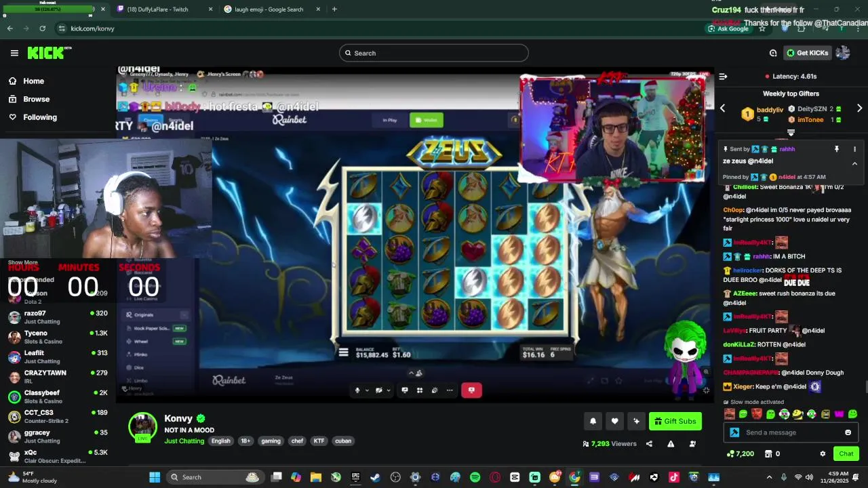Open ggracey channel in sidebar
Viewport: 868px width, 488px height.
(x=58, y=436)
